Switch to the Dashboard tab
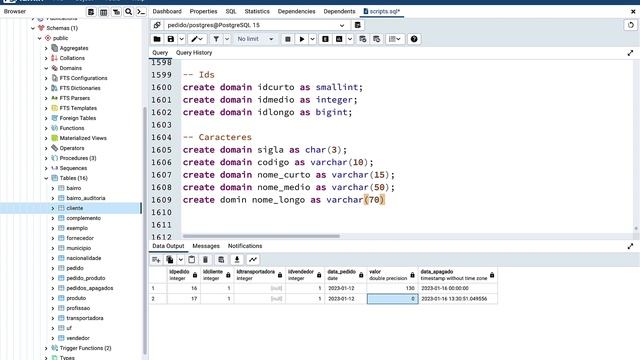Screen dimensions: 640x360 167,11
